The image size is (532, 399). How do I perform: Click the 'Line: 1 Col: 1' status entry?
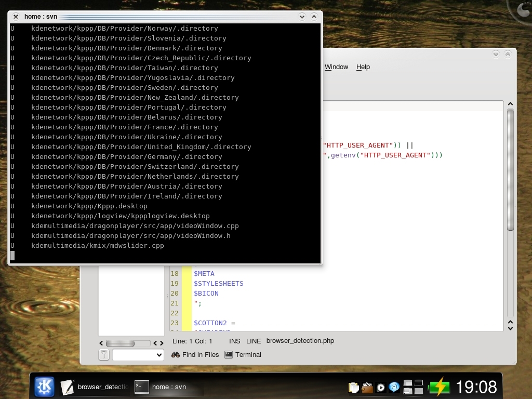[x=192, y=341]
